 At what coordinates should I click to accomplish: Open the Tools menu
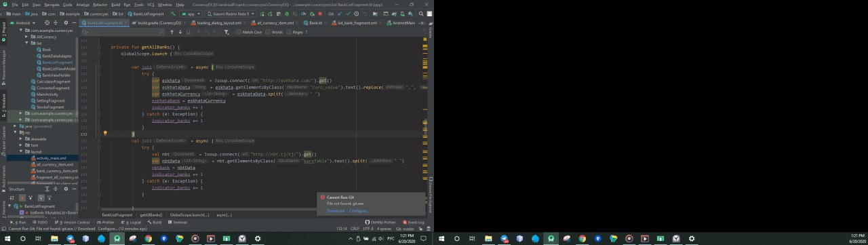(138, 5)
